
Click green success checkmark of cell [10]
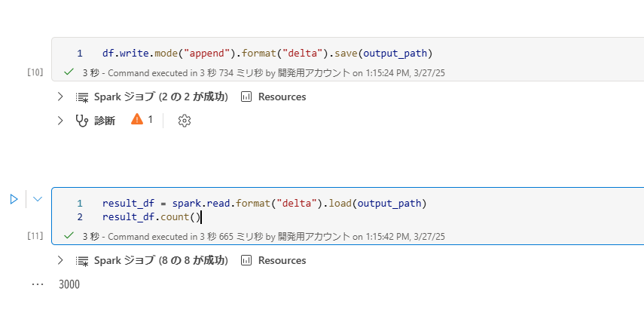[x=69, y=72]
